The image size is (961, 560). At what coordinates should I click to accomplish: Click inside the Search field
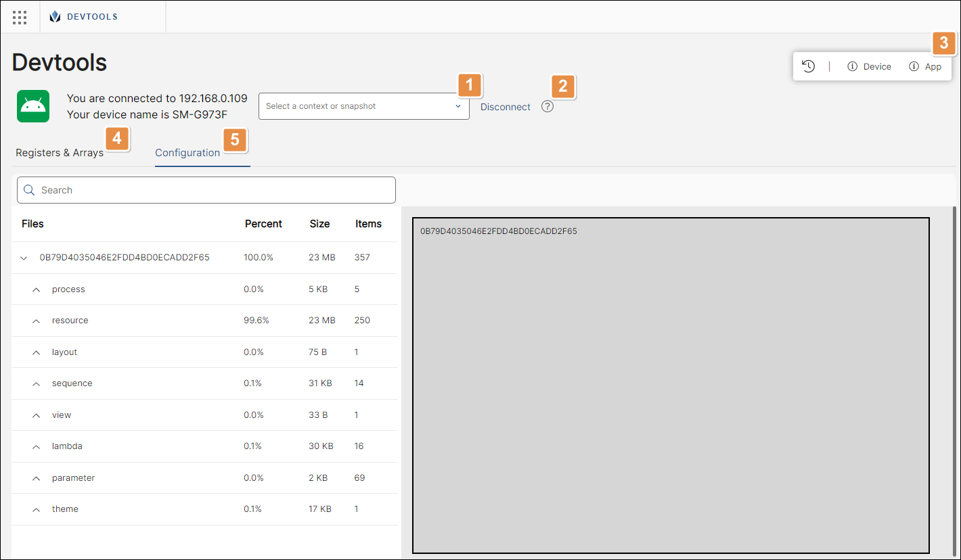click(x=135, y=190)
